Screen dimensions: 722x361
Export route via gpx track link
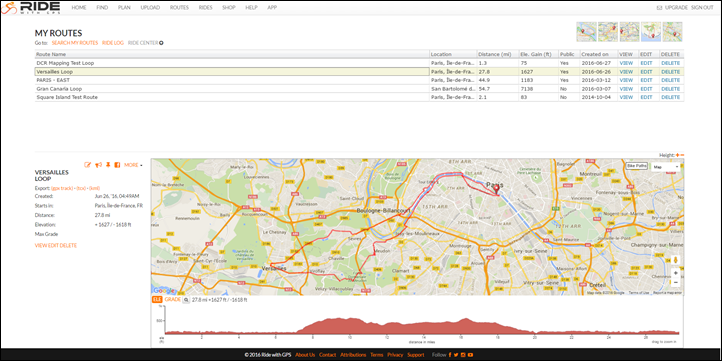(x=62, y=188)
